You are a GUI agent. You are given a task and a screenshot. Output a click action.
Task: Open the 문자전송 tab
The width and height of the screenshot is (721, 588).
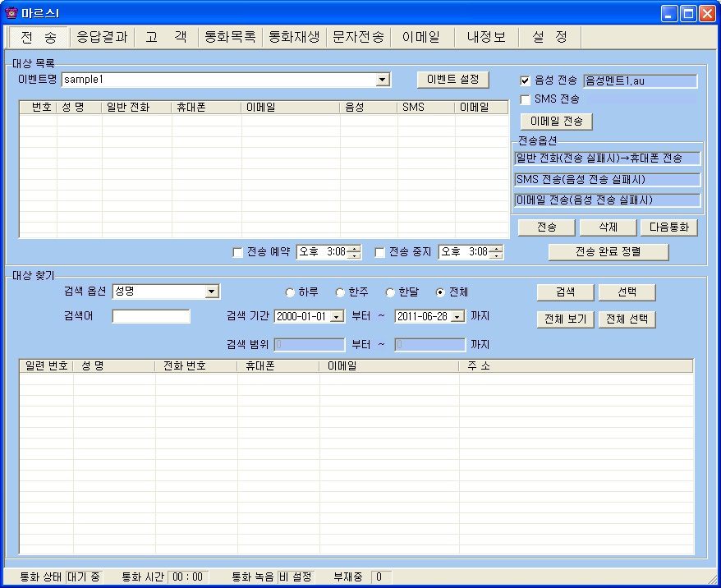(x=358, y=37)
